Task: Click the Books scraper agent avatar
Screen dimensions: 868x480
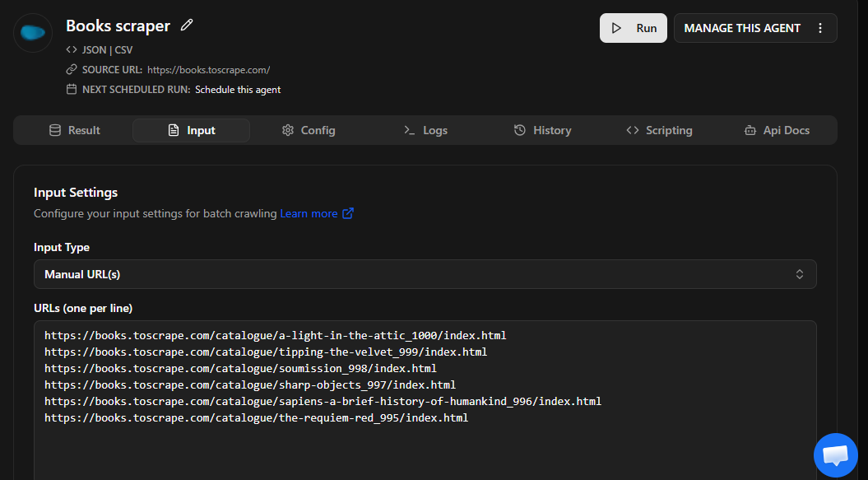Action: coord(34,33)
